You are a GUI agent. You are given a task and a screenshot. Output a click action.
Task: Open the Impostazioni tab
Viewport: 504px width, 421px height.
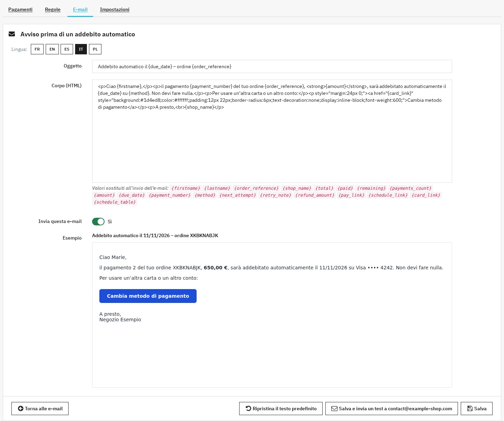click(115, 9)
